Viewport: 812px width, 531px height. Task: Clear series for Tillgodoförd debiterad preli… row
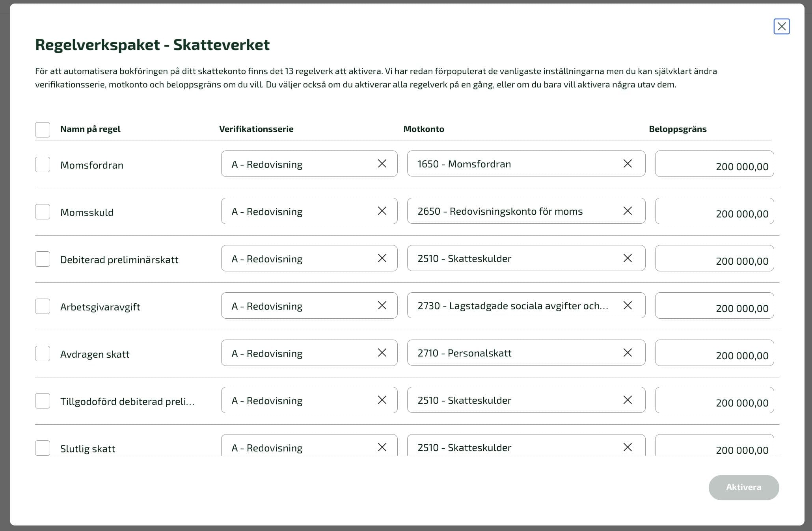click(382, 400)
